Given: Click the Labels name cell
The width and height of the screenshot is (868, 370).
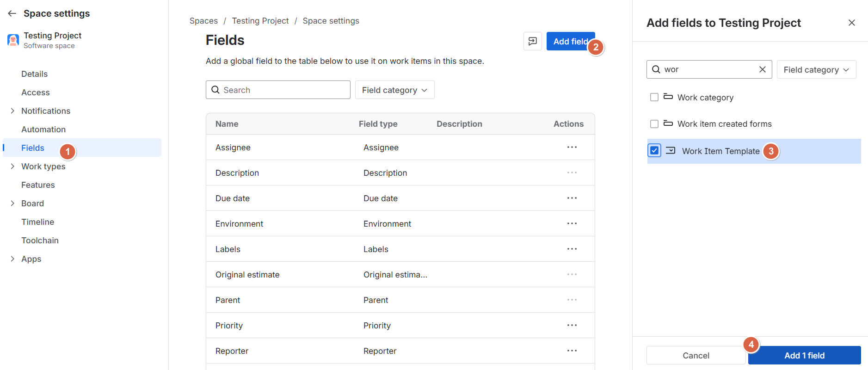Looking at the screenshot, I should [x=228, y=249].
